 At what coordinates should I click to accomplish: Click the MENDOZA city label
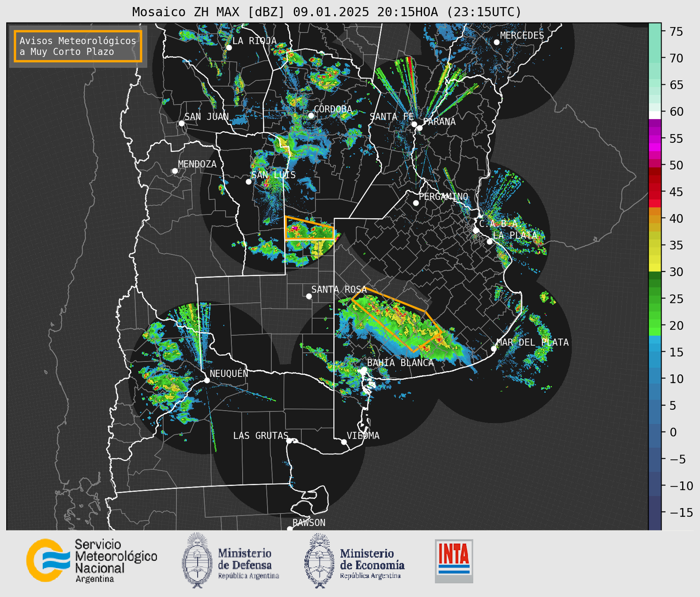point(197,164)
